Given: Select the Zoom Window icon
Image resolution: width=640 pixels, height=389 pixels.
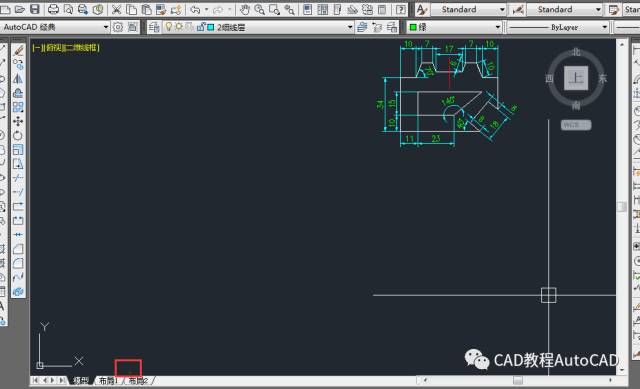Looking at the screenshot, I should click(274, 9).
